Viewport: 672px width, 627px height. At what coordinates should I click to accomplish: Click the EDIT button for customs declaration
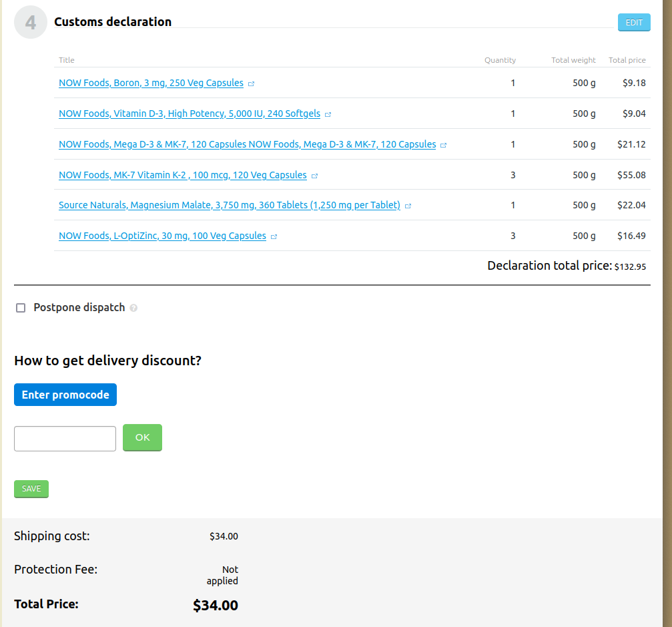pyautogui.click(x=634, y=22)
